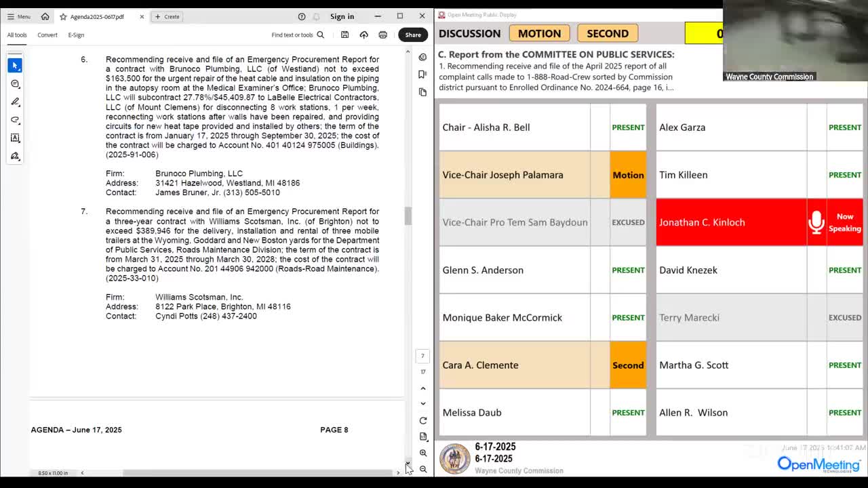
Task: Go to the next page
Action: pyautogui.click(x=423, y=404)
